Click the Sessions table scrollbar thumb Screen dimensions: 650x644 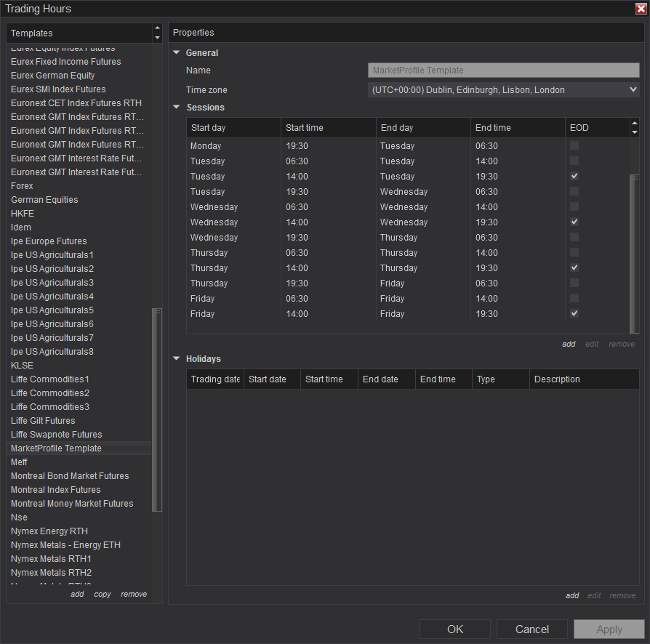[634, 254]
